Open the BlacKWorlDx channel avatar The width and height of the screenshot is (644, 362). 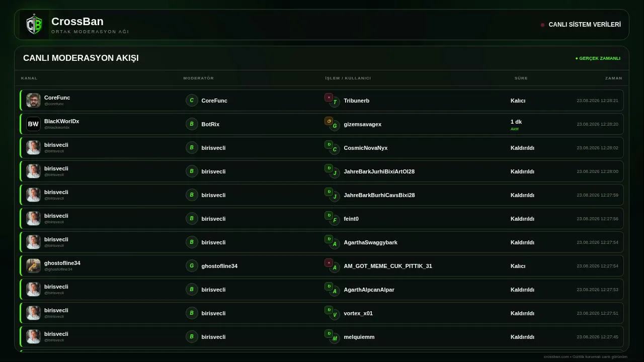[x=33, y=124]
